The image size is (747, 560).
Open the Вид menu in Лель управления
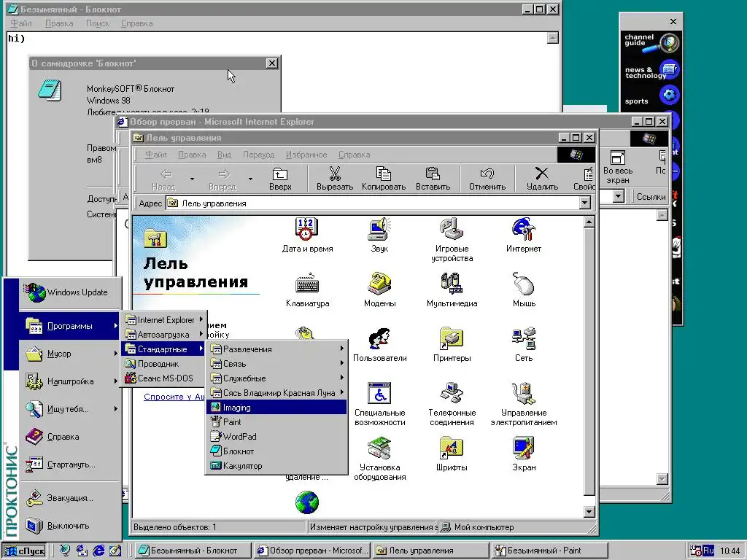coord(224,155)
